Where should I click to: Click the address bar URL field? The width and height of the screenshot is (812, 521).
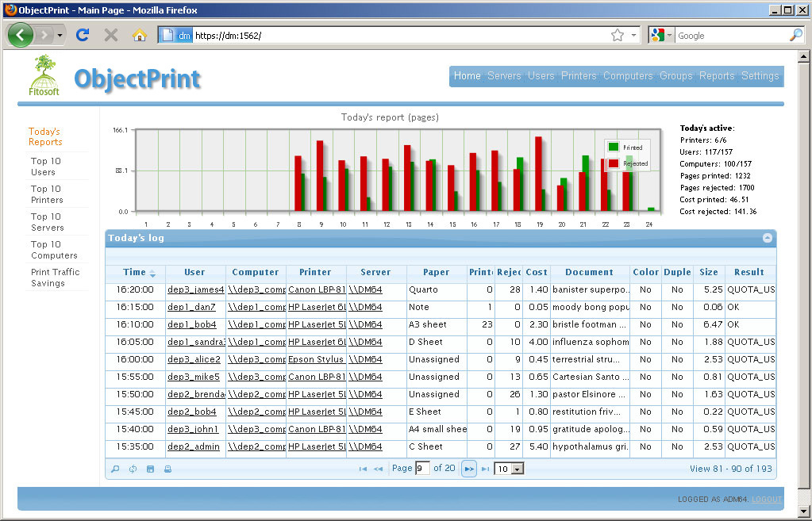point(400,35)
